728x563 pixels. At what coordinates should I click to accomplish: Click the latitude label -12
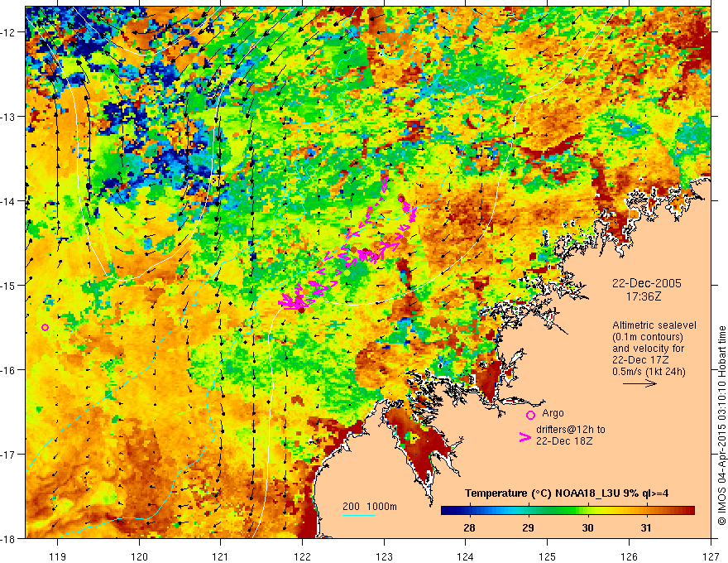pos(9,32)
